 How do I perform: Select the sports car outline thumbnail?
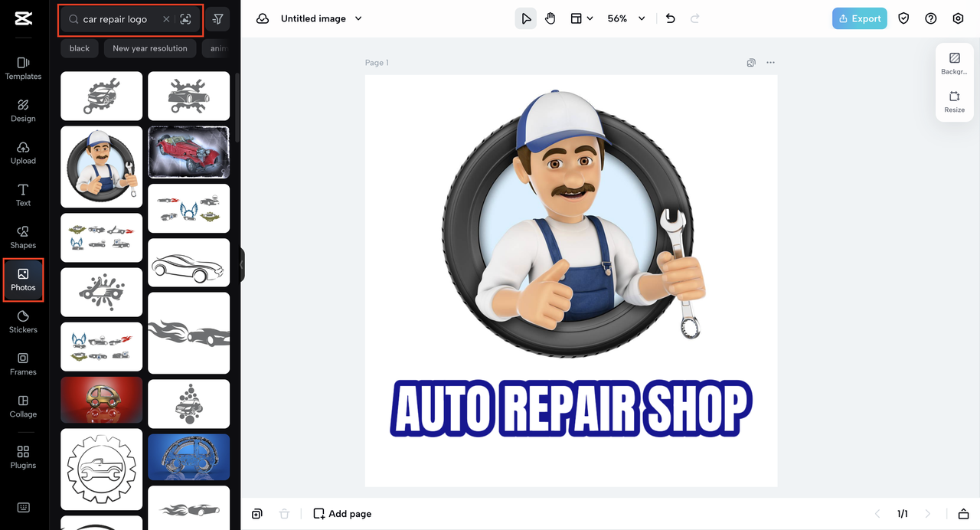(188, 263)
